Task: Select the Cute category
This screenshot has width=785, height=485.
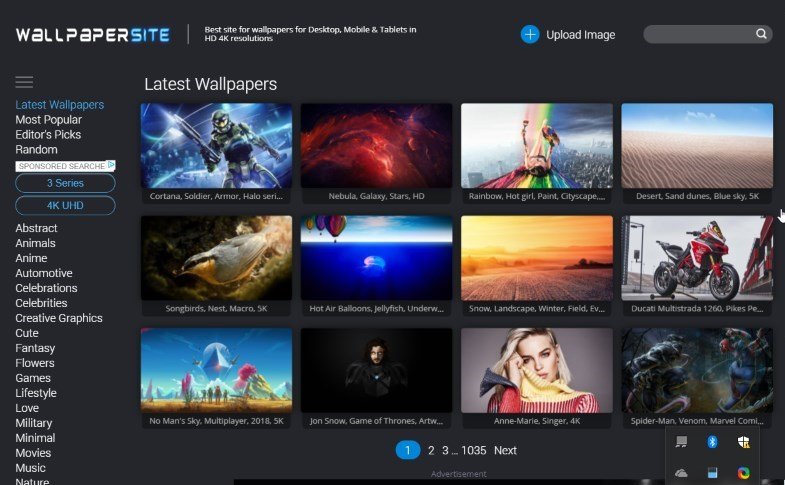Action: 27,333
